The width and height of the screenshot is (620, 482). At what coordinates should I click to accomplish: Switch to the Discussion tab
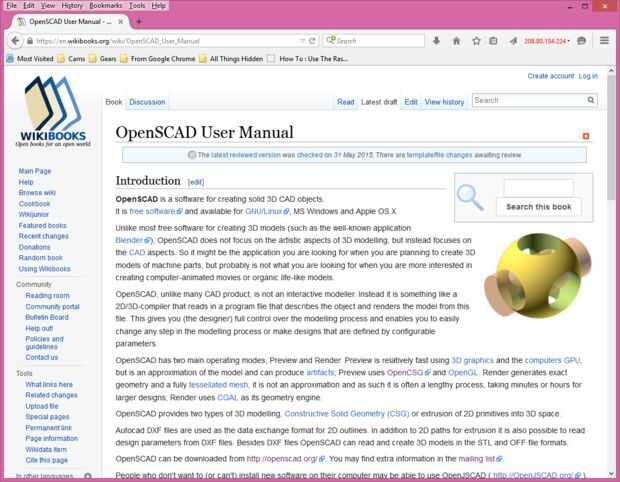pos(147,102)
